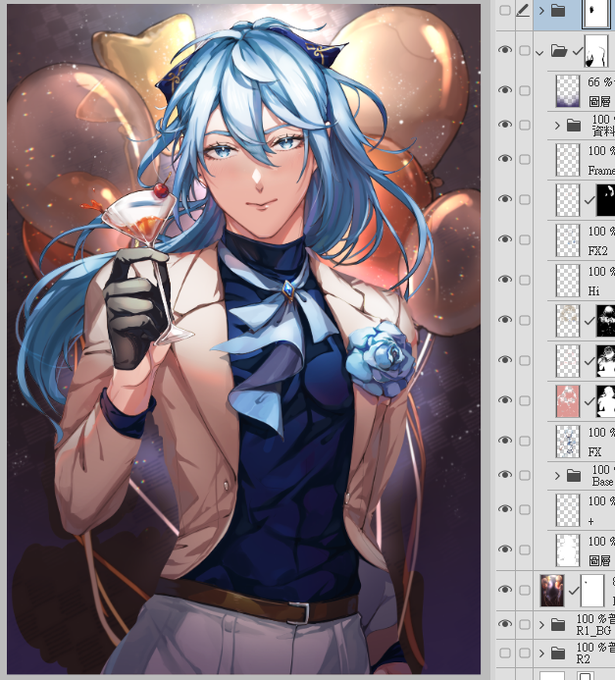The width and height of the screenshot is (615, 680).
Task: Click the Base folder icon
Action: 574,476
